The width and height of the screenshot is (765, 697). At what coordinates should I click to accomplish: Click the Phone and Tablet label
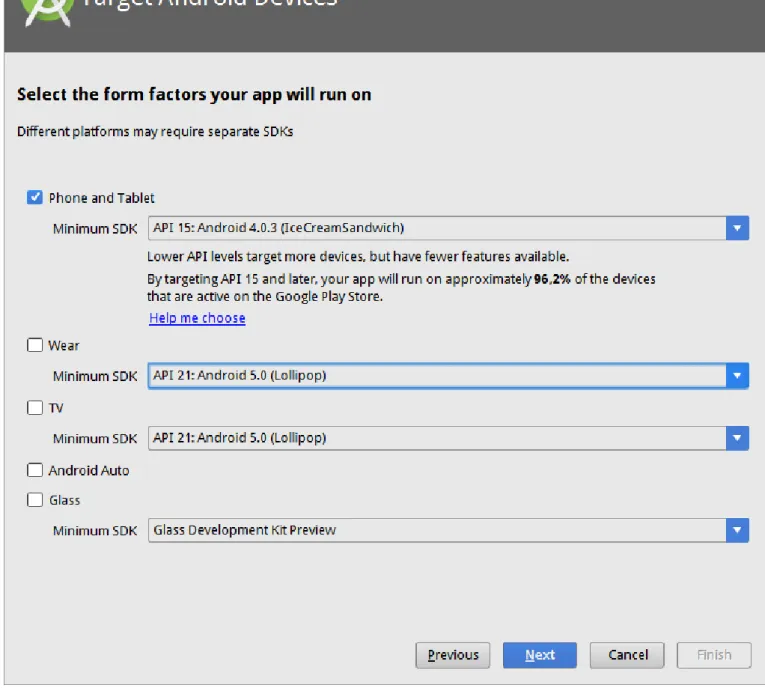point(101,198)
